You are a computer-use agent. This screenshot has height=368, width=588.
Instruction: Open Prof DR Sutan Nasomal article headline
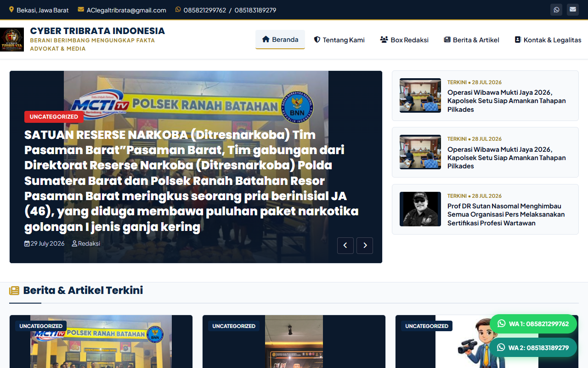click(506, 215)
